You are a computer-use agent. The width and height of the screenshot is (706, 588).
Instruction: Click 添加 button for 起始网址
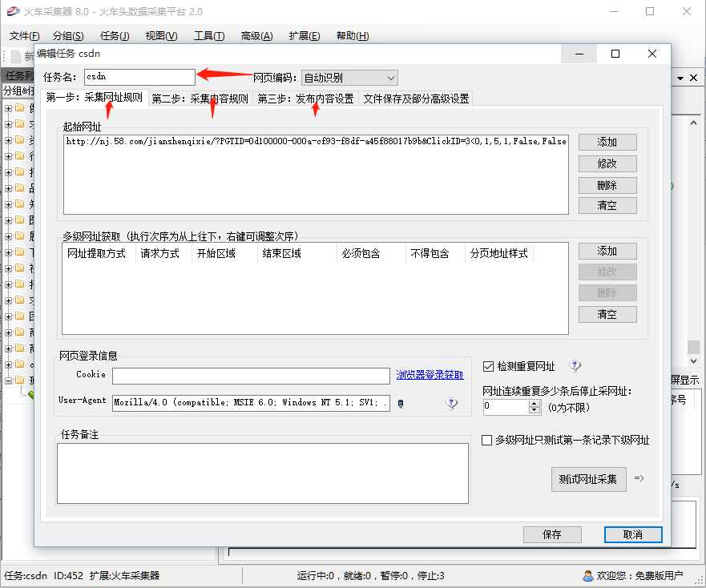click(607, 142)
